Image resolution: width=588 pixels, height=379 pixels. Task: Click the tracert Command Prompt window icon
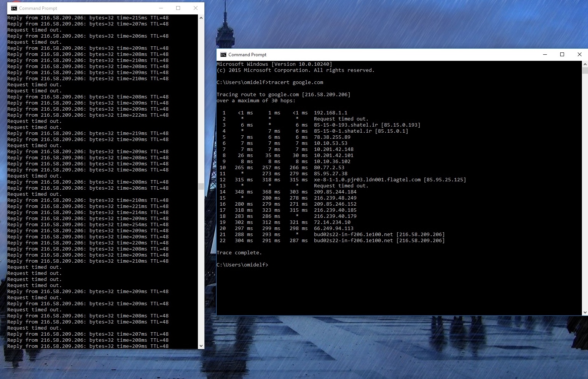point(223,54)
